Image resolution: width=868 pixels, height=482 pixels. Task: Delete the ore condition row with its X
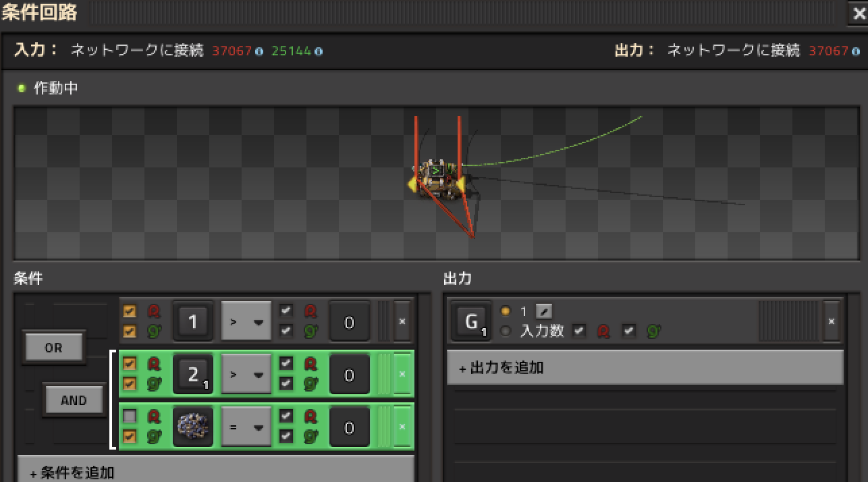coord(402,427)
